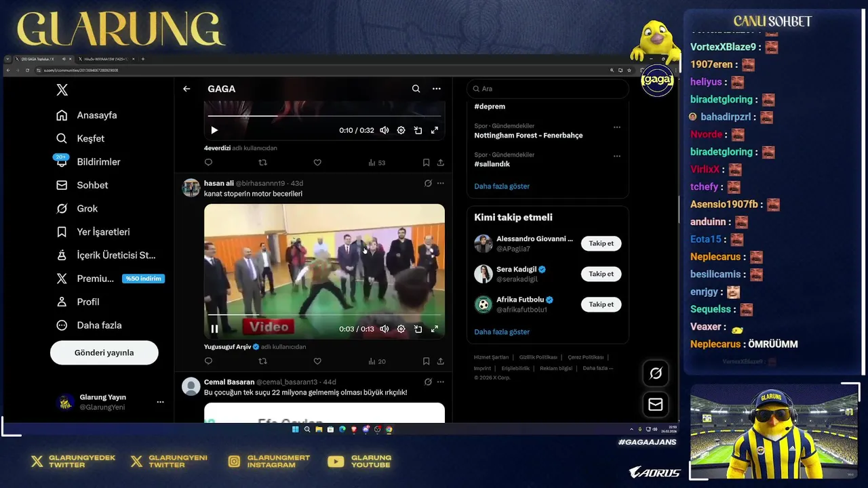The height and width of the screenshot is (488, 868).
Task: Enter fullscreen on the 0:32 video
Action: coord(435,130)
